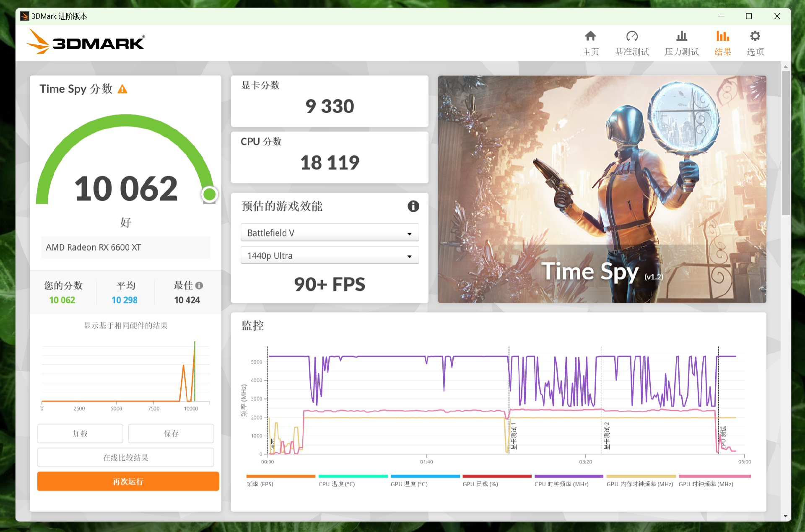Viewport: 805px width, 532px height.
Task: Click the CPU 时钟频率 purple legend swatch
Action: click(569, 476)
